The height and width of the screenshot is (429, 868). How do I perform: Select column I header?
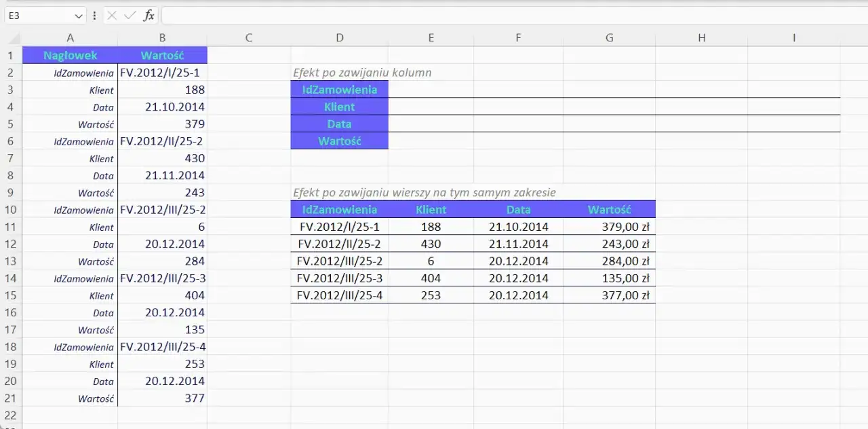[x=793, y=37]
